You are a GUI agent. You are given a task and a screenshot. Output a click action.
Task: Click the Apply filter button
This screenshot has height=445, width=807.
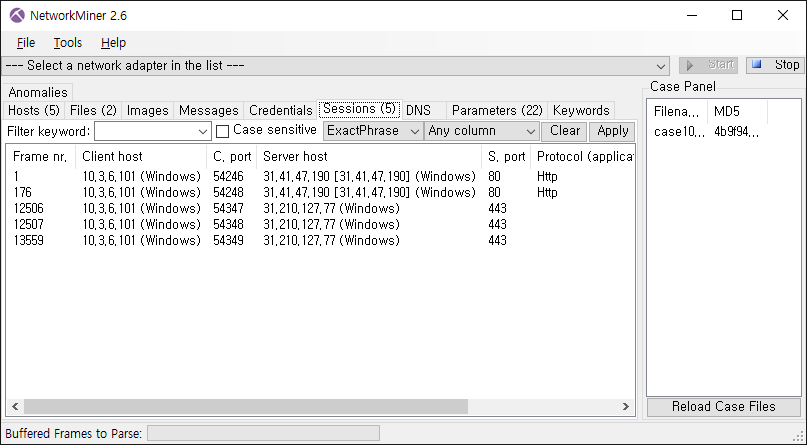[612, 131]
